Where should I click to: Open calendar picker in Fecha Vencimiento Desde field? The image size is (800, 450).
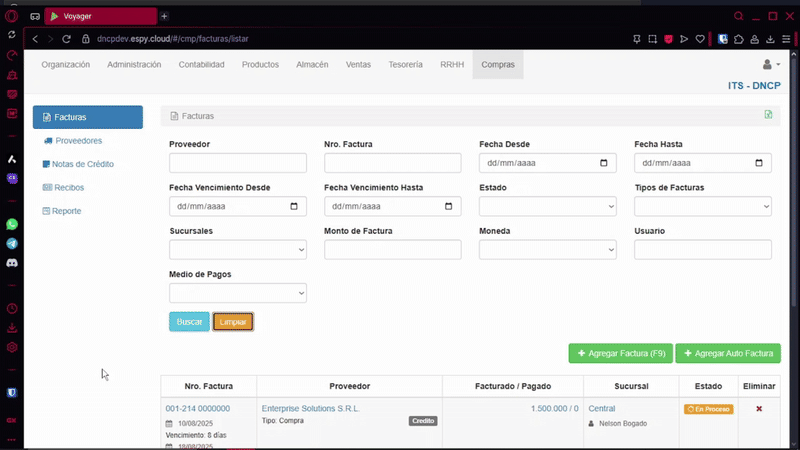pos(294,207)
